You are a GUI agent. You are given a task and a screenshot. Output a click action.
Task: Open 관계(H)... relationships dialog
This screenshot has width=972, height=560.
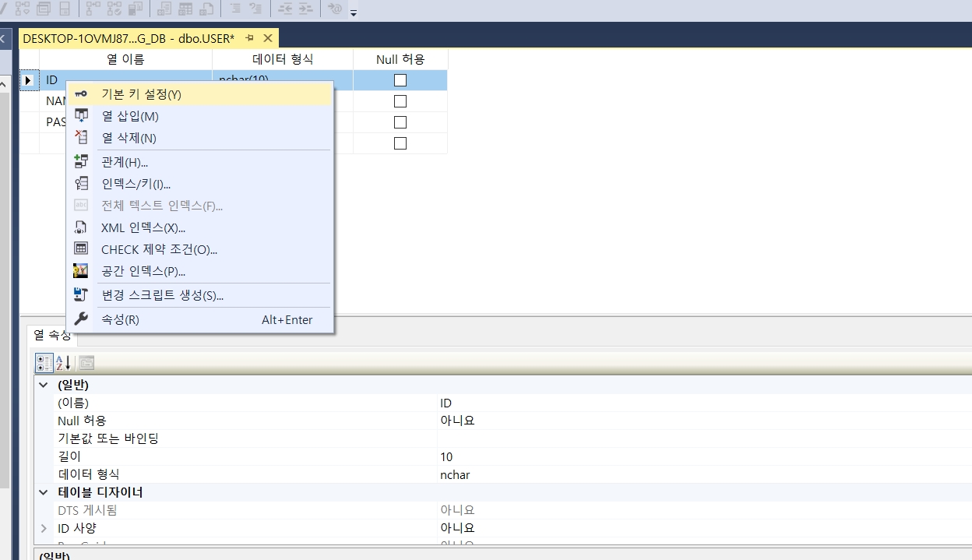(x=200, y=162)
